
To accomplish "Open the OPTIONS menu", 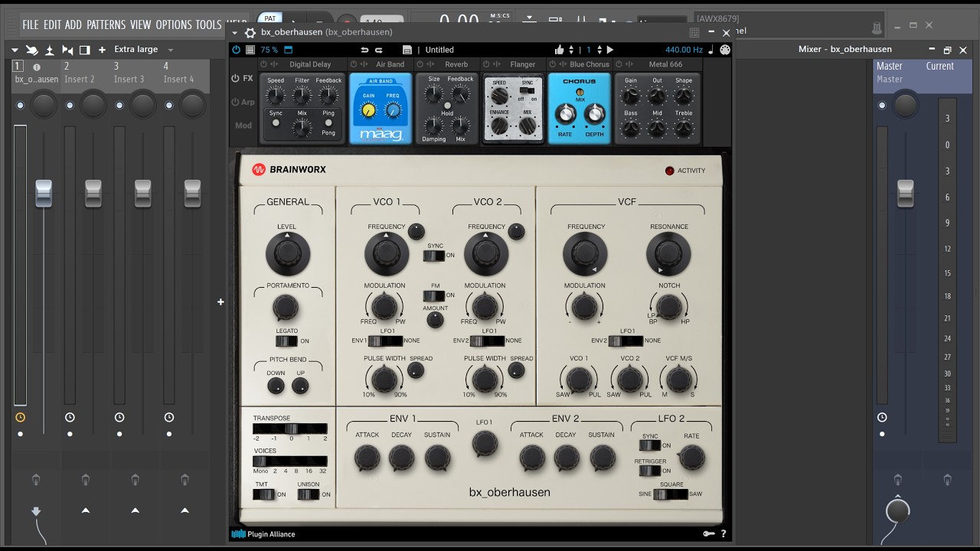I will click(173, 24).
